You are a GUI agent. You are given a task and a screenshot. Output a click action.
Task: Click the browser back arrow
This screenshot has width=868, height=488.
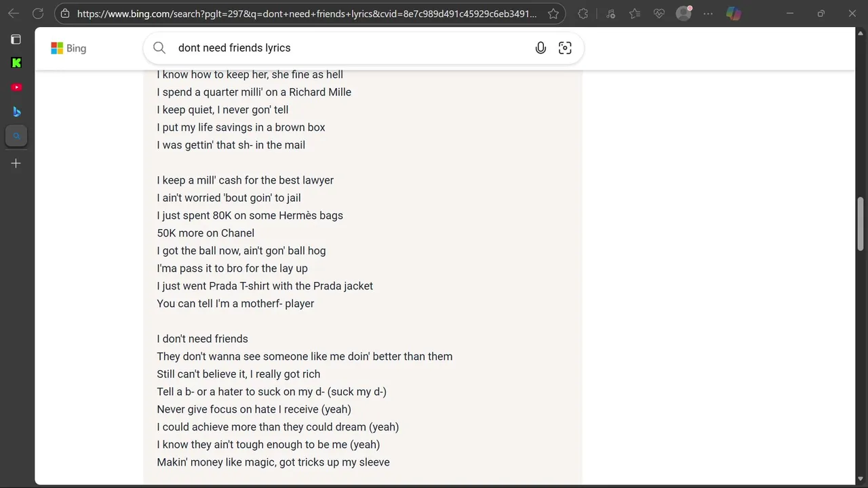pos(14,14)
